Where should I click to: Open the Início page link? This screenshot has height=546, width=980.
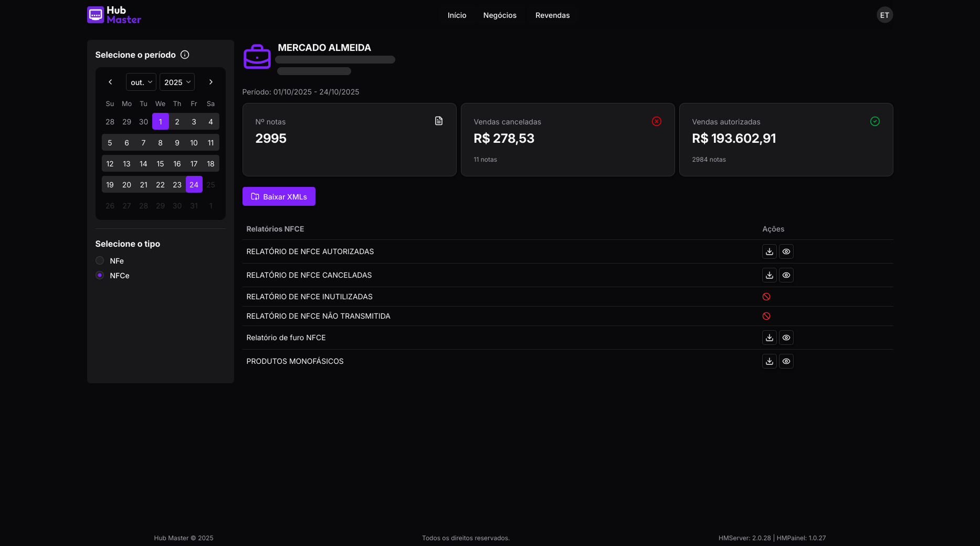click(456, 15)
